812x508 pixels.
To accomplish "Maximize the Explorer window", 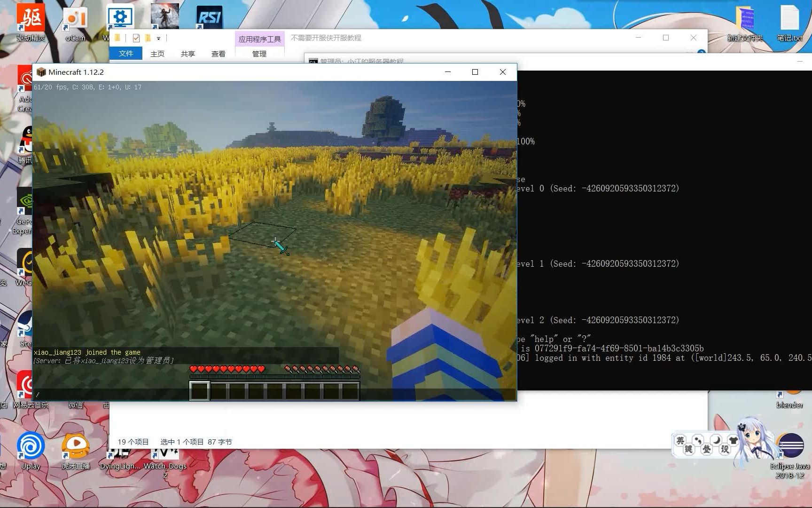I will (x=666, y=38).
